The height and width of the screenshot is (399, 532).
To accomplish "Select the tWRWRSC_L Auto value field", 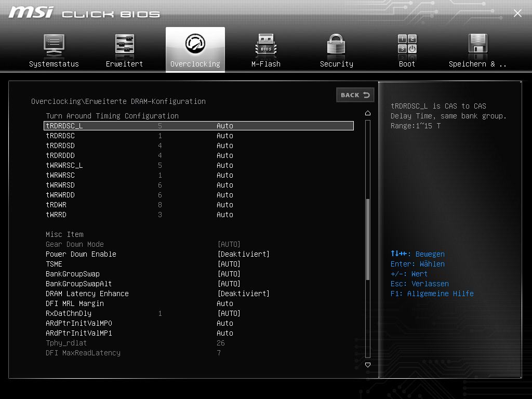I will click(225, 165).
